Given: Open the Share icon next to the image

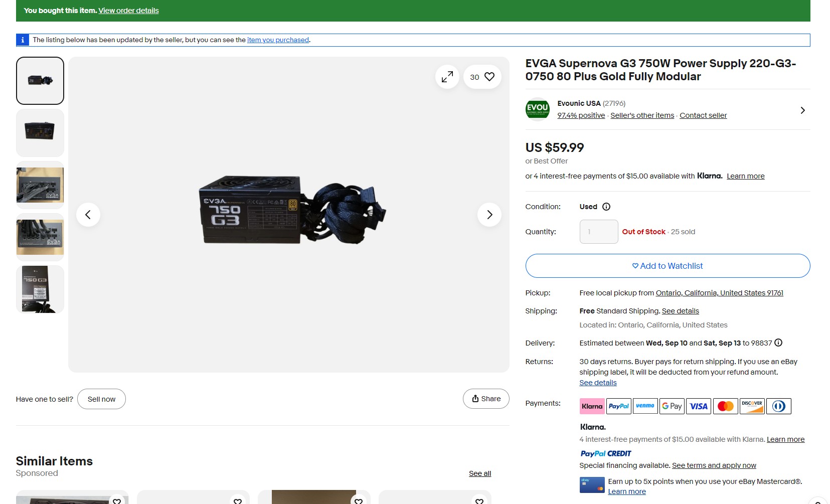Looking at the screenshot, I should (485, 399).
